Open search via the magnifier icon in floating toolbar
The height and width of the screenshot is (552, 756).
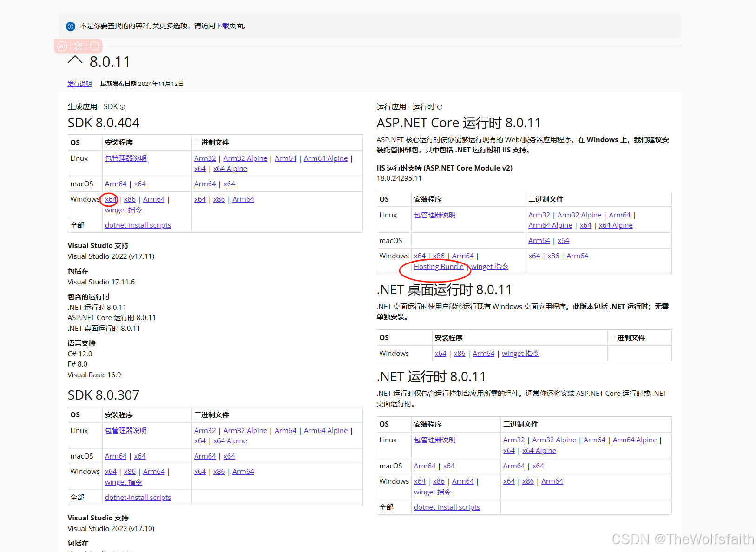tap(94, 46)
